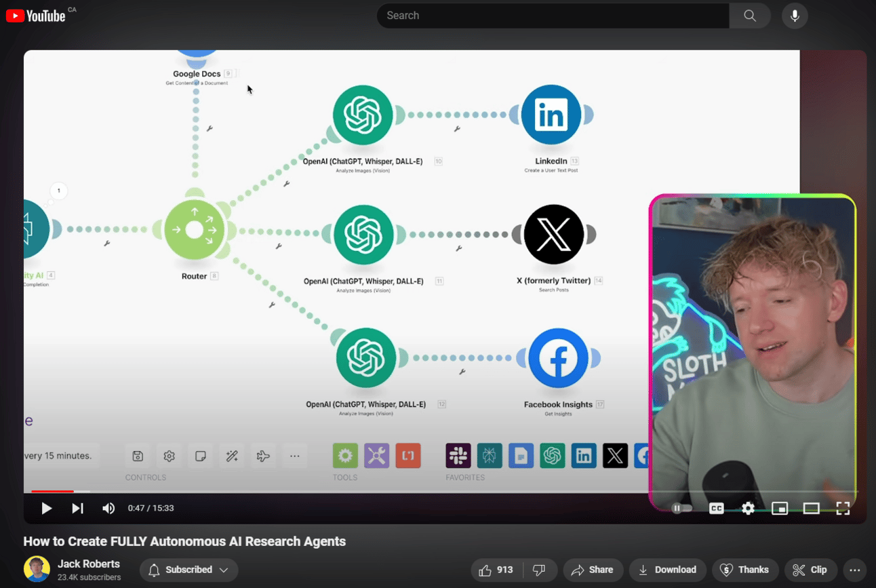Enter full screen mode
The image size is (876, 588).
coord(843,508)
